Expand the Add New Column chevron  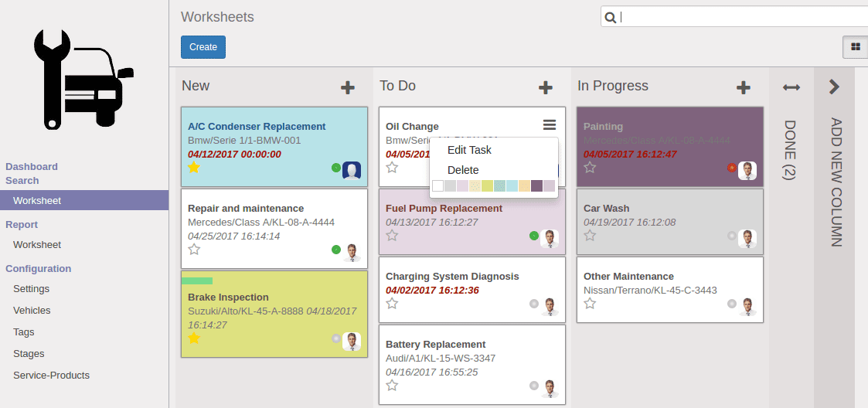[x=834, y=87]
